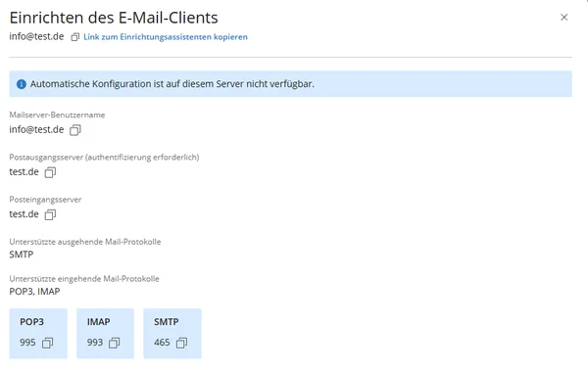Click Link zum Einrichtungsassistenten kopieren
Viewport: 588px width, 370px height.
pyautogui.click(x=166, y=37)
